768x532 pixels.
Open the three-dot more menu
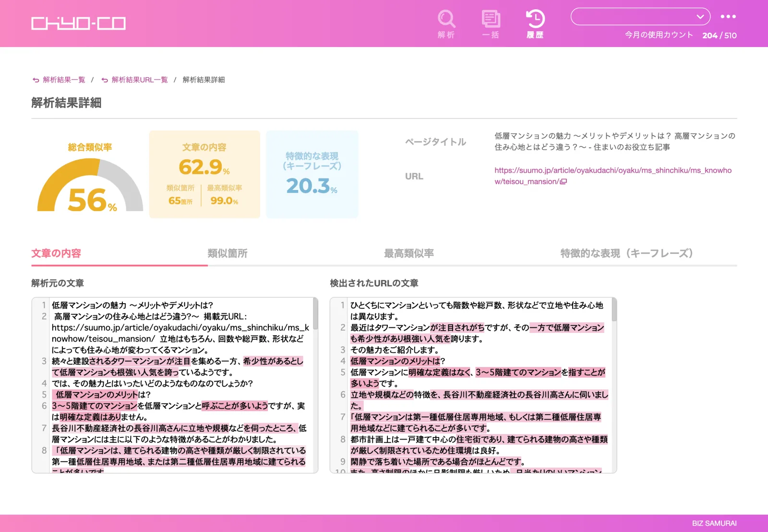728,16
